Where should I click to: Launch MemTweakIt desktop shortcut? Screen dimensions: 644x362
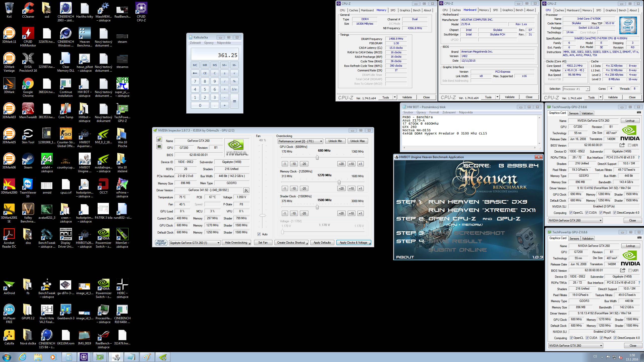28,111
